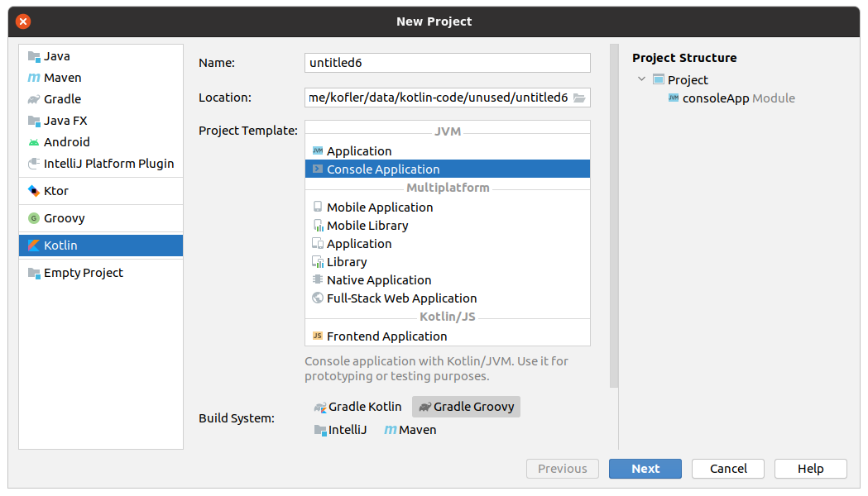
Task: Choose Ktor project type
Action: pyautogui.click(x=101, y=191)
